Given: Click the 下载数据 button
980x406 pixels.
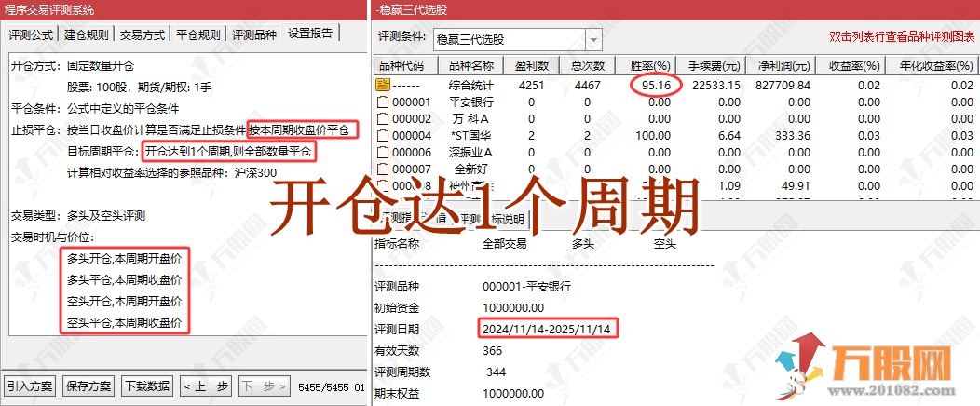Looking at the screenshot, I should click(x=147, y=386).
